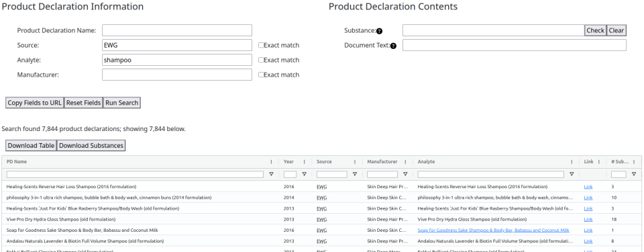Select year 2014 in philosophy row
This screenshot has height=252, width=644.
288,198
